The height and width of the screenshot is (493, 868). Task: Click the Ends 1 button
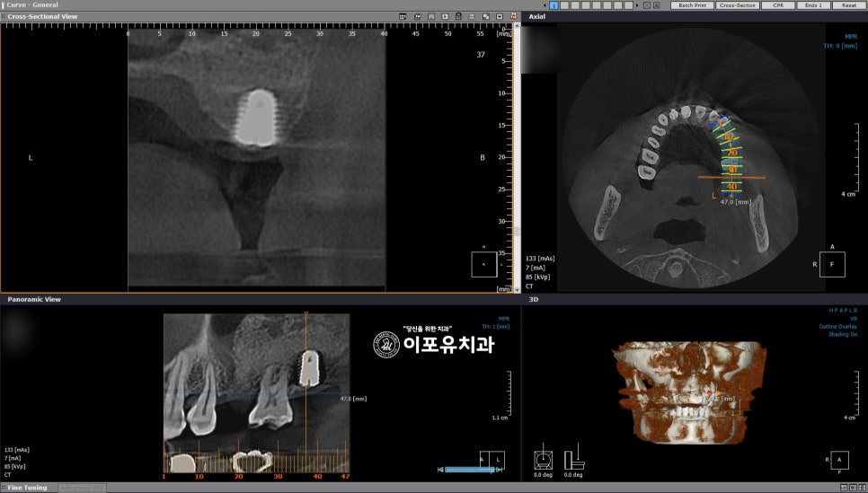pos(813,5)
